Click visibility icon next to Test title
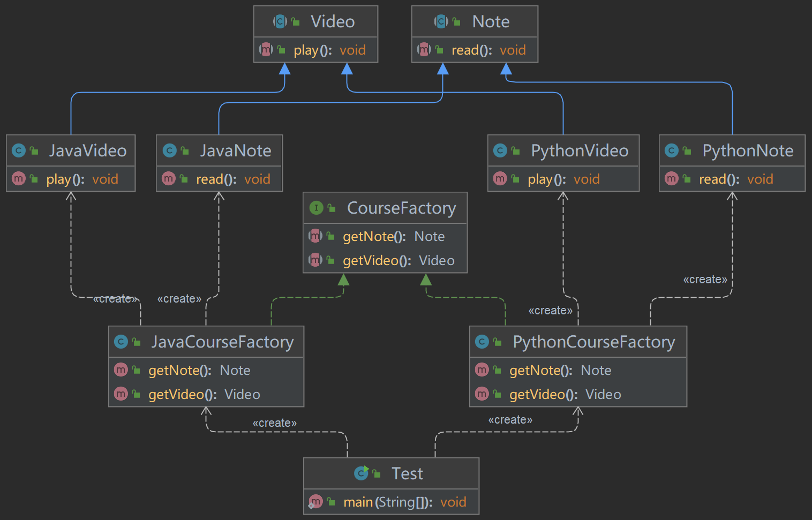Viewport: 812px width, 520px height. [x=377, y=474]
